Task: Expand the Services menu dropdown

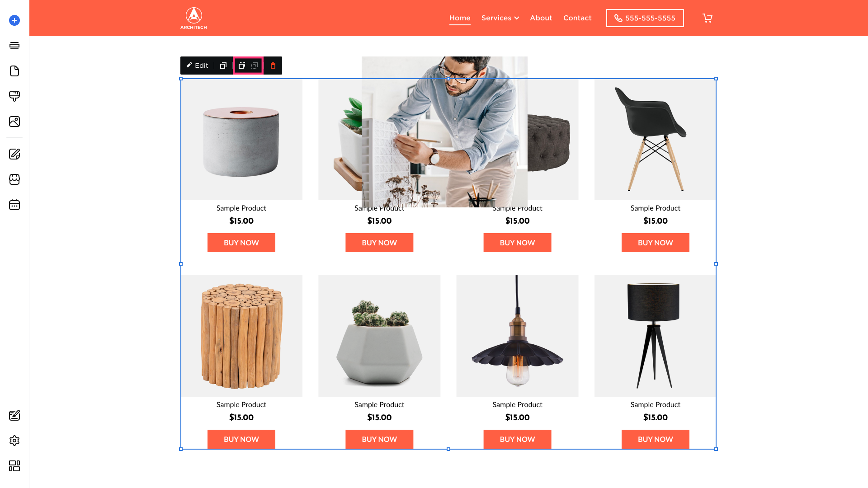Action: (500, 18)
